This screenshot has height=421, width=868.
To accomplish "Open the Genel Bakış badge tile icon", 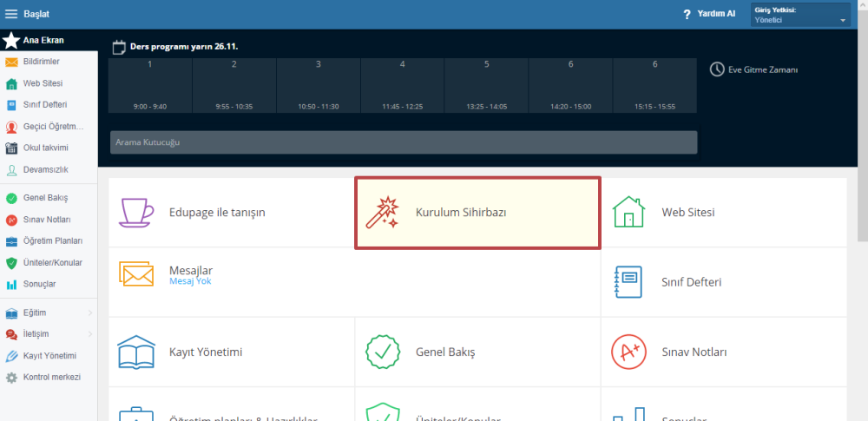I will pos(383,352).
